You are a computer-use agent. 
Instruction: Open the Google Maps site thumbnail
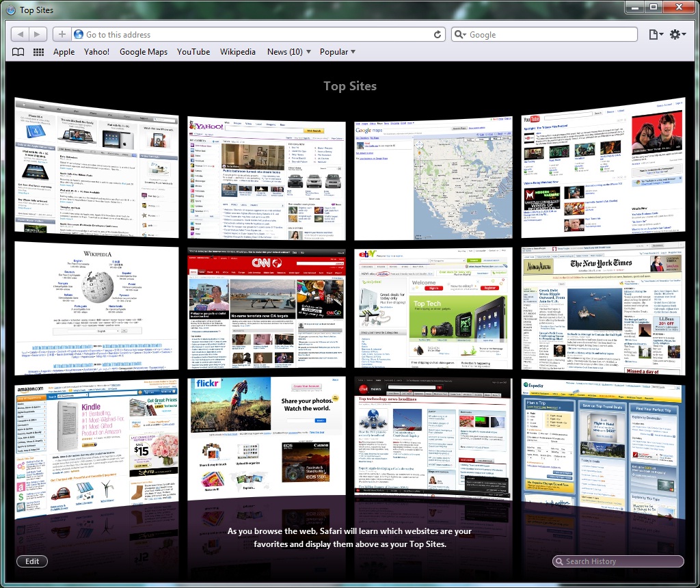433,178
